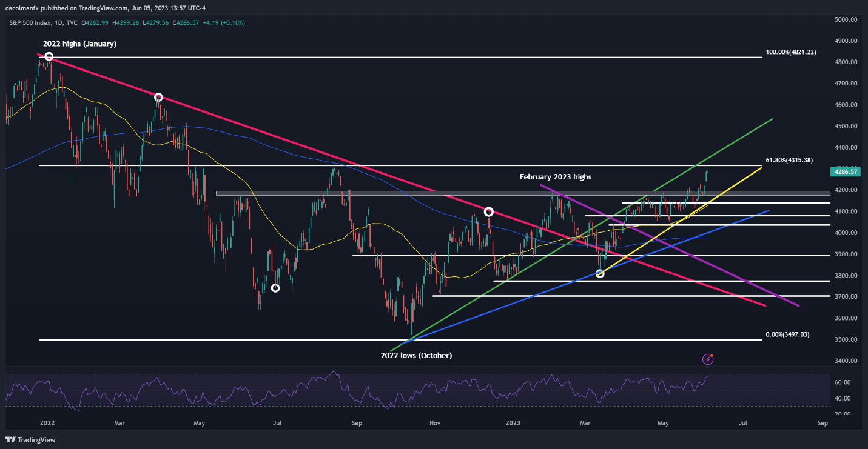Select the 'February 2023 highs' annotation
Image resolution: width=868 pixels, height=449 pixels.
[x=555, y=177]
